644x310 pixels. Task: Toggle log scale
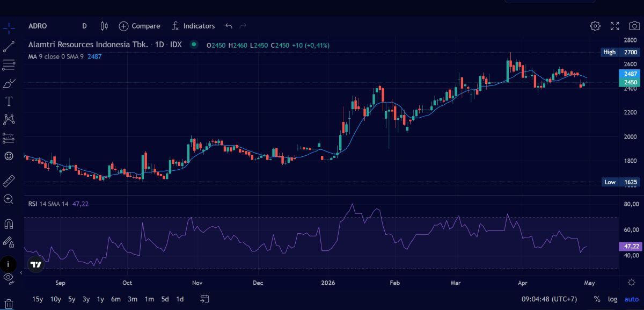pos(612,299)
